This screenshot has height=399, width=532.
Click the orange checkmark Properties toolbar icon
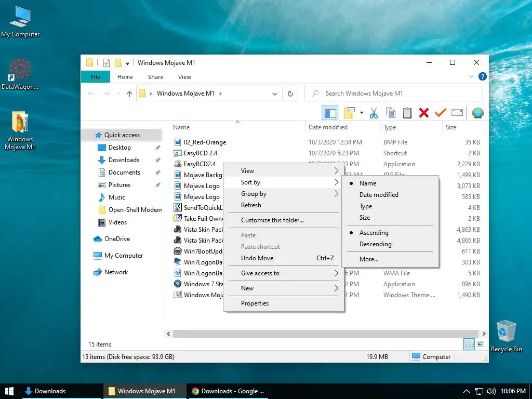[x=441, y=113]
